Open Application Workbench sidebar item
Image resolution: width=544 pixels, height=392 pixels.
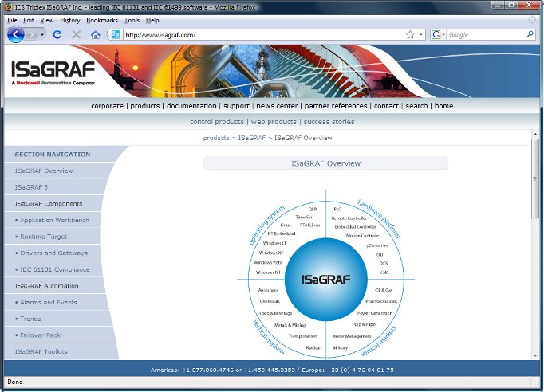pyautogui.click(x=54, y=220)
